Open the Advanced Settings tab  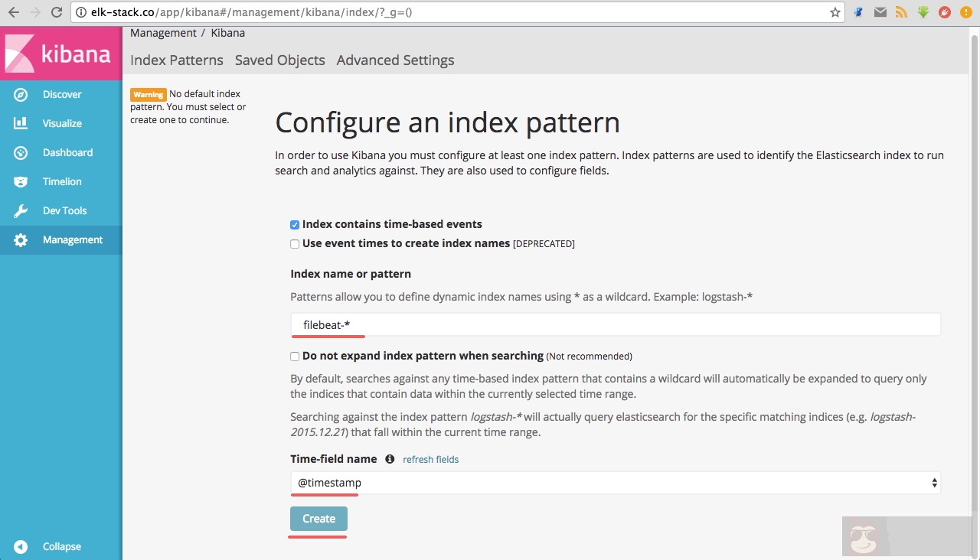pyautogui.click(x=395, y=60)
